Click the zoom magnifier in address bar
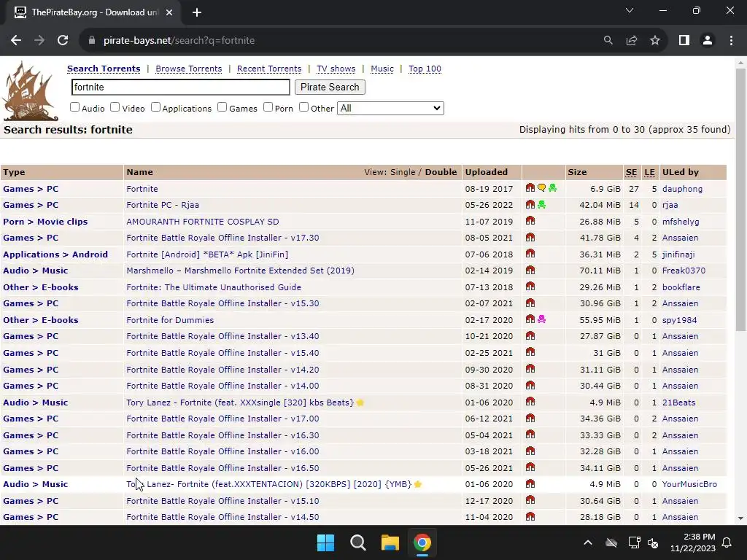The height and width of the screenshot is (560, 747). pyautogui.click(x=608, y=41)
